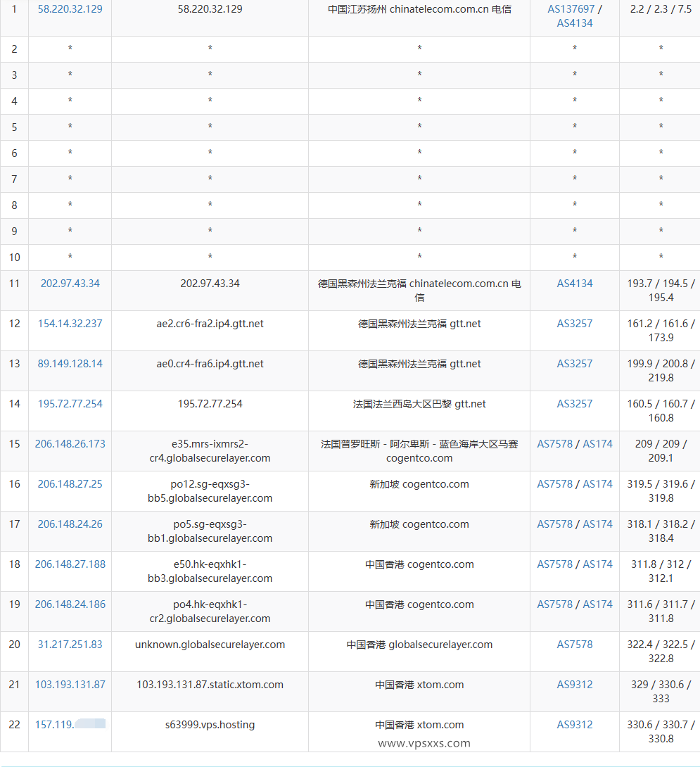Select latency value 330.6 / 330.7 / 330.8

coord(661,732)
